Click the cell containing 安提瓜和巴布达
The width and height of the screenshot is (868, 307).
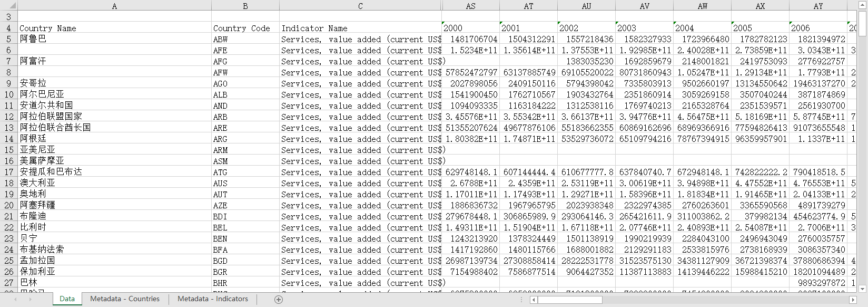point(114,172)
